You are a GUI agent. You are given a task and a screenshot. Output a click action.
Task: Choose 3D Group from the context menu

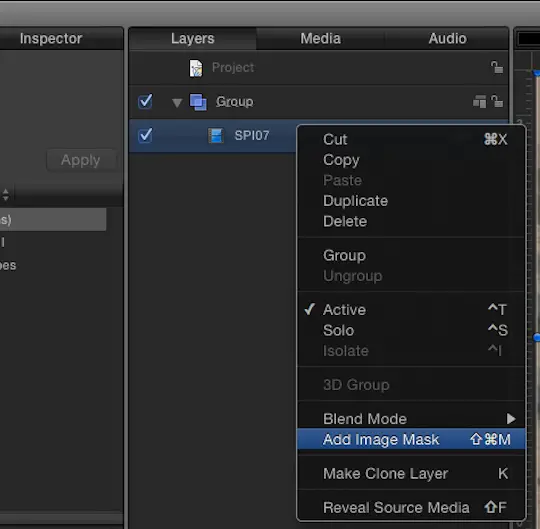[411, 385]
